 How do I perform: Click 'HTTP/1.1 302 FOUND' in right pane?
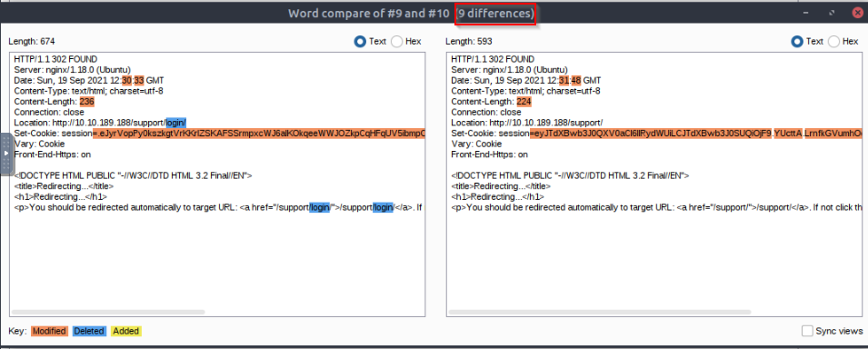point(494,59)
